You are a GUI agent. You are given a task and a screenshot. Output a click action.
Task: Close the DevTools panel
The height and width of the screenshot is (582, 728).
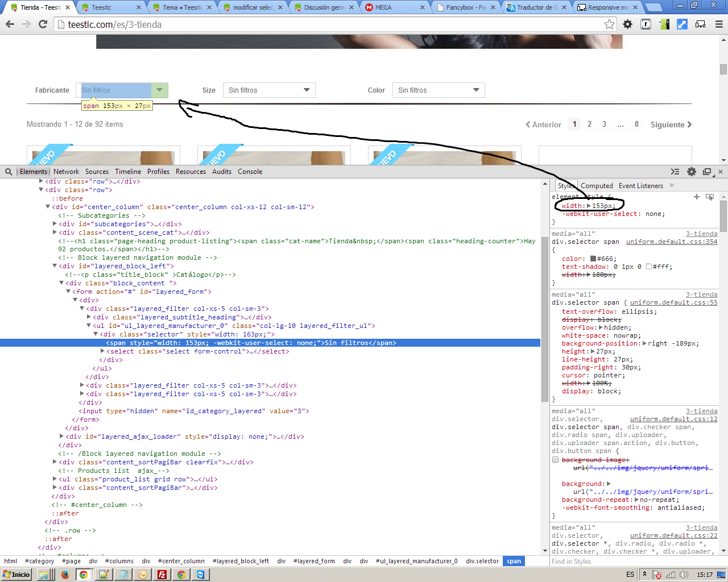pos(721,172)
